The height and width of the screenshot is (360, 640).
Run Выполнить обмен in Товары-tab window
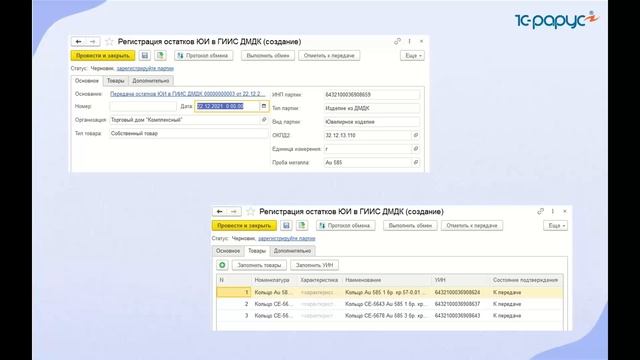click(x=410, y=225)
